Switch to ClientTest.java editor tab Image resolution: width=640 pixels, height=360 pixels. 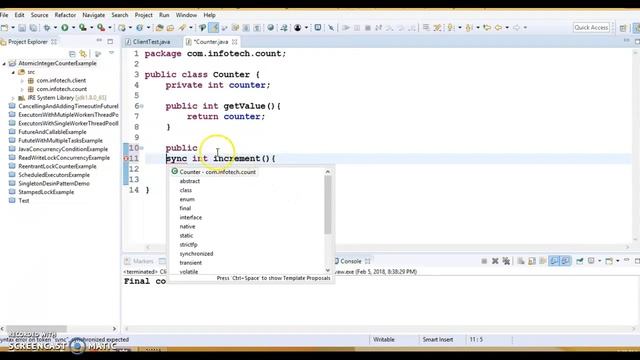point(148,42)
